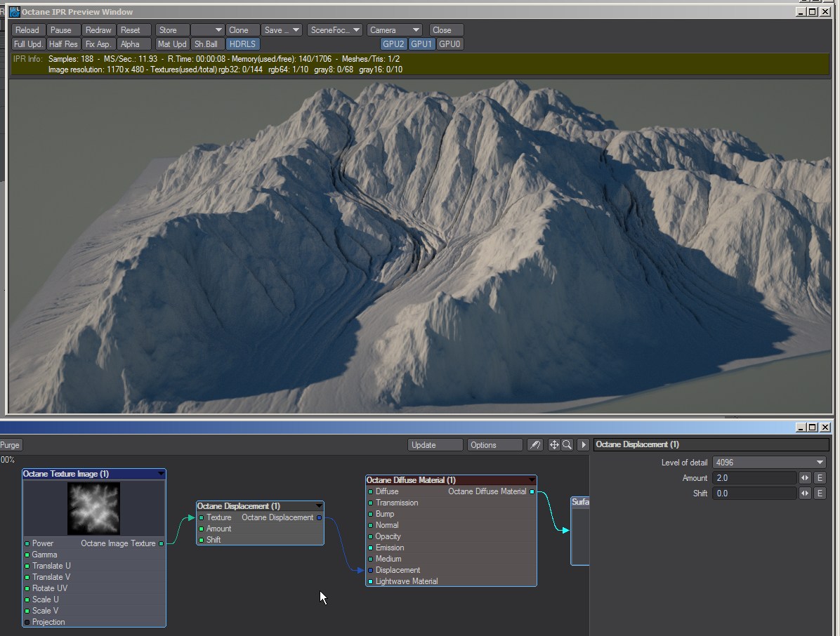Click the play arrow icon beside the zoom tool
The height and width of the screenshot is (636, 840).
pyautogui.click(x=583, y=445)
